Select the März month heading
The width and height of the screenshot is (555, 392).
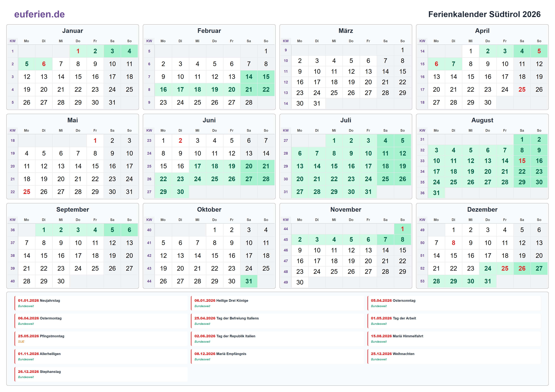tap(346, 31)
